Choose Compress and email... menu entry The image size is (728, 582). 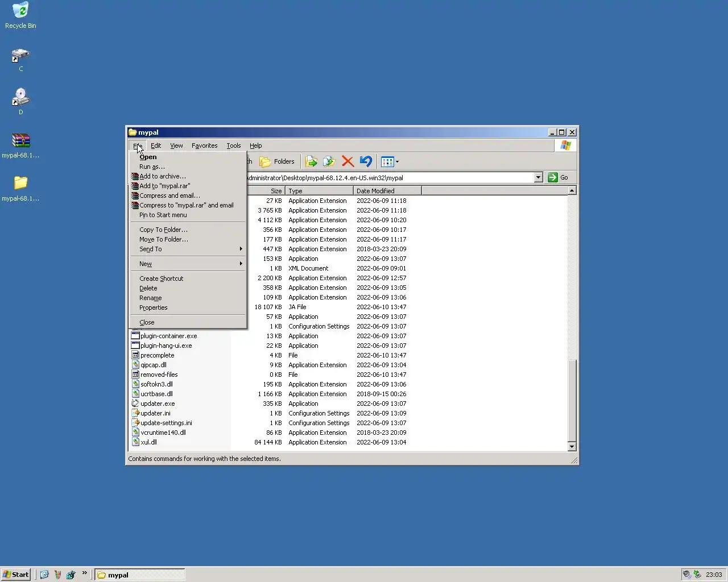(188, 196)
